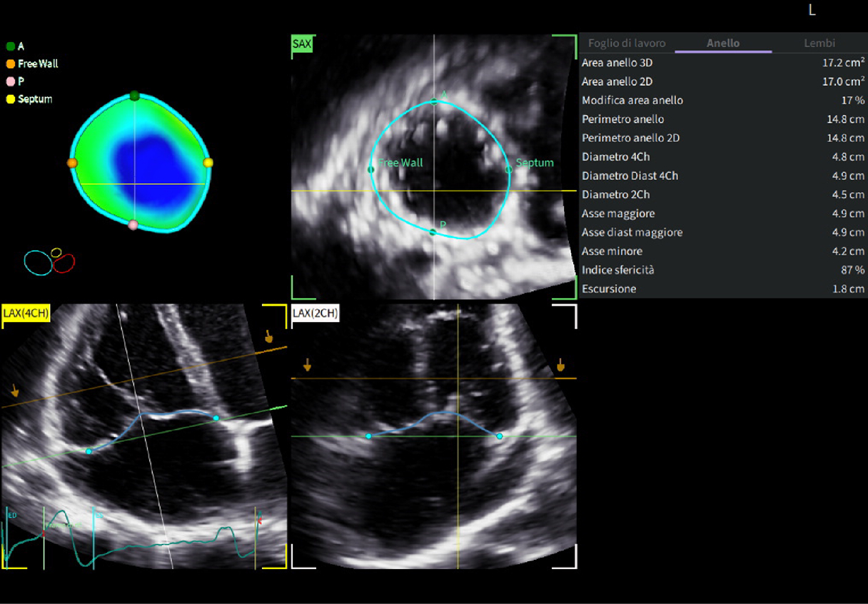This screenshot has width=868, height=604.
Task: Click the left cyan annulus point in LAX(2CH)
Action: click(369, 435)
